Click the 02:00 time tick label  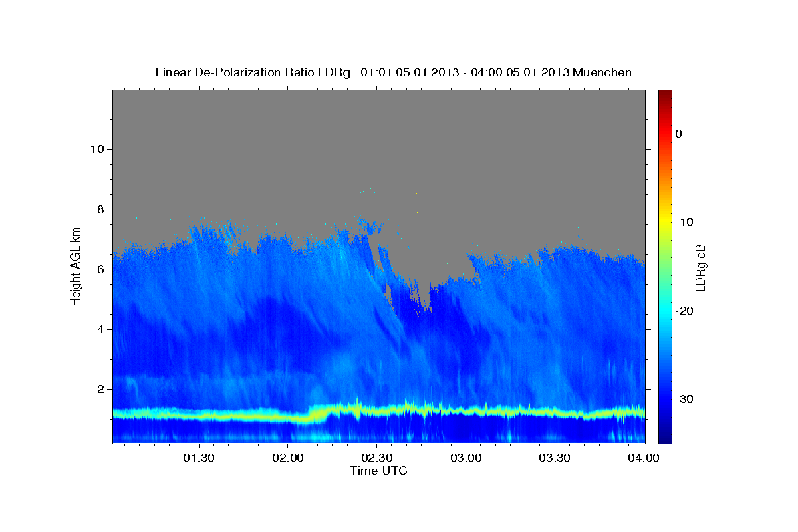point(288,458)
